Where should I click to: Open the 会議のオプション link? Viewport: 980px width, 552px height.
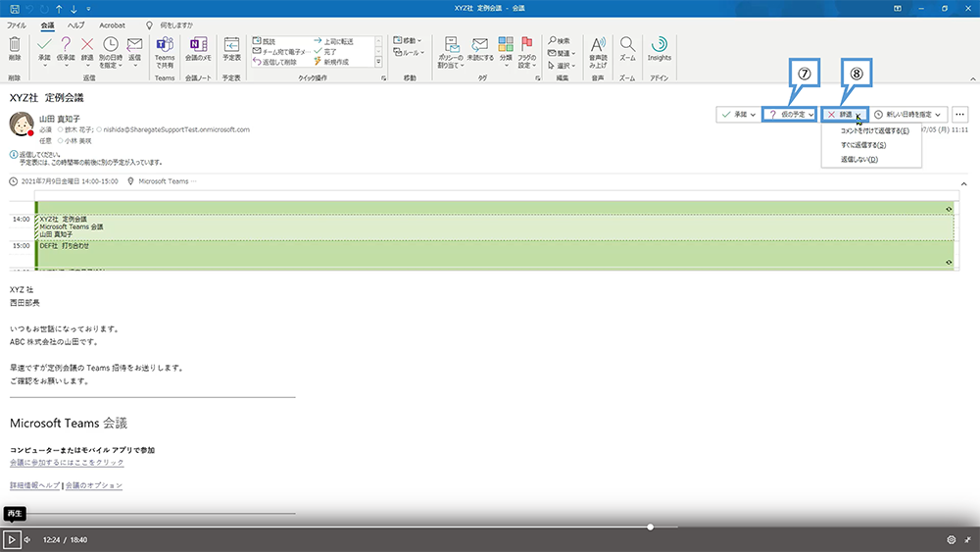pos(94,485)
